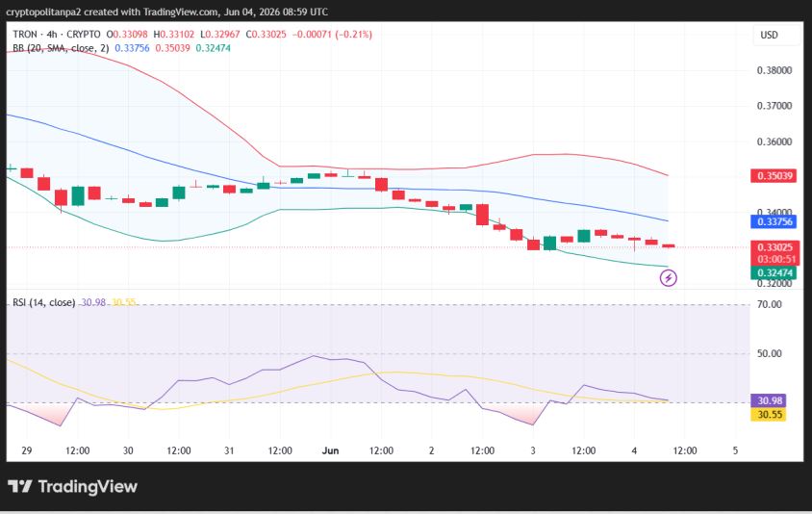Click the 0.36000 price axis label
Image resolution: width=812 pixels, height=514 pixels.
[774, 141]
